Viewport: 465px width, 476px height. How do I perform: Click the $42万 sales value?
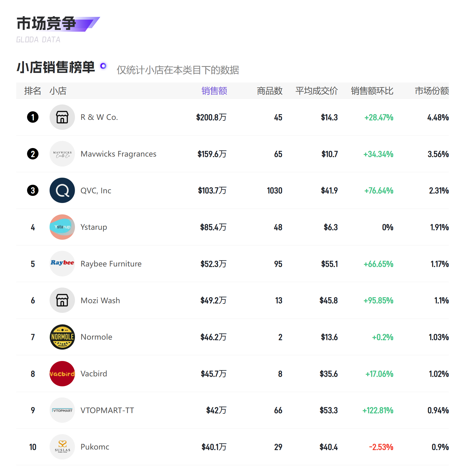pyautogui.click(x=216, y=410)
